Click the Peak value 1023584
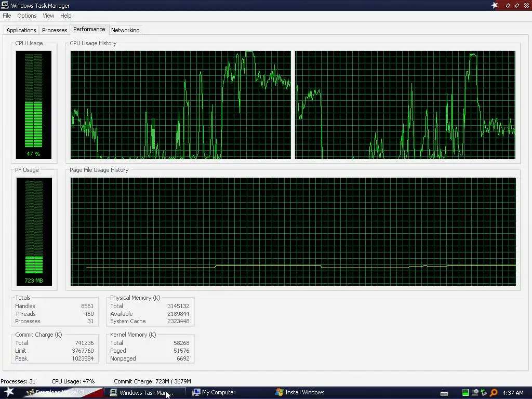Screen dimensions: 532x399 83,358
